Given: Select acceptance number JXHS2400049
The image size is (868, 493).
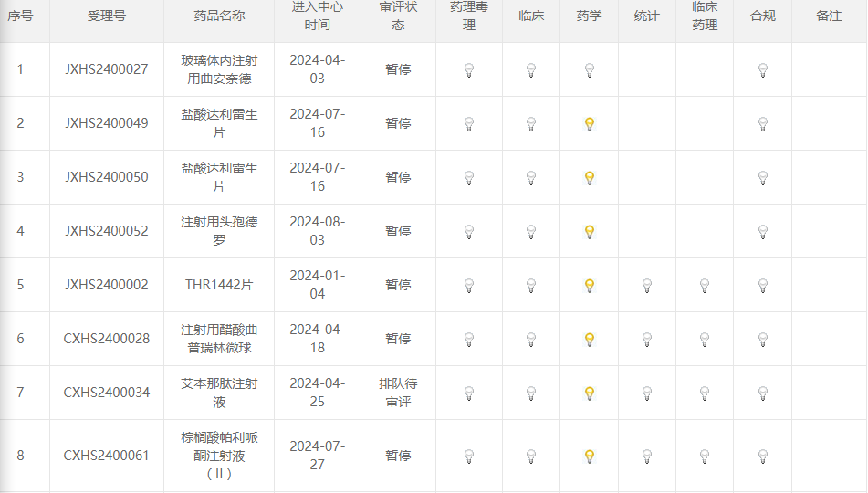Looking at the screenshot, I should coord(107,123).
